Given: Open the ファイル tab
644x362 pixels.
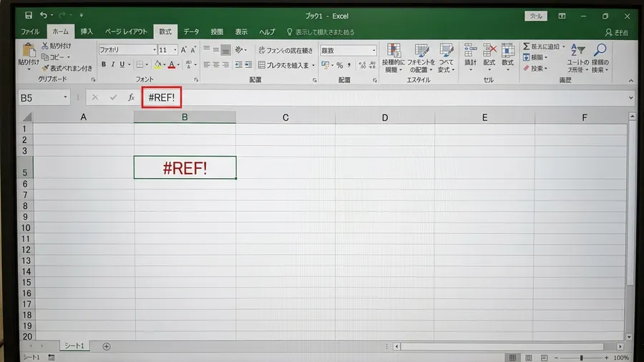Looking at the screenshot, I should click(x=30, y=31).
